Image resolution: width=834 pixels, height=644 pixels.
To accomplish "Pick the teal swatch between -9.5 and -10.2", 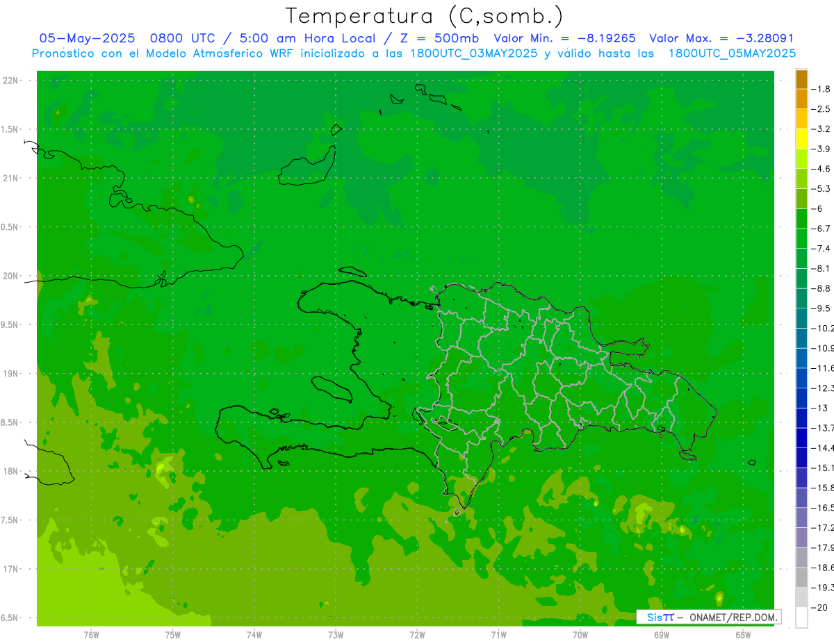I will (x=801, y=318).
